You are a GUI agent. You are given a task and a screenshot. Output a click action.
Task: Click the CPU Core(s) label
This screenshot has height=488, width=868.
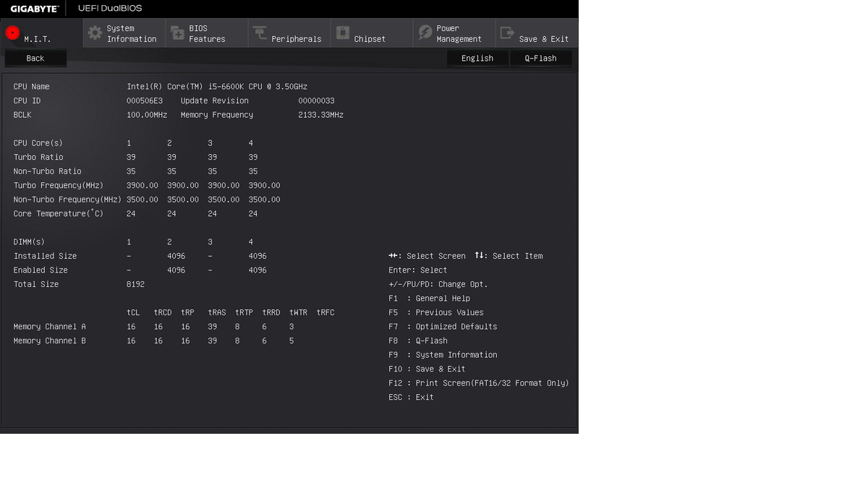38,143
